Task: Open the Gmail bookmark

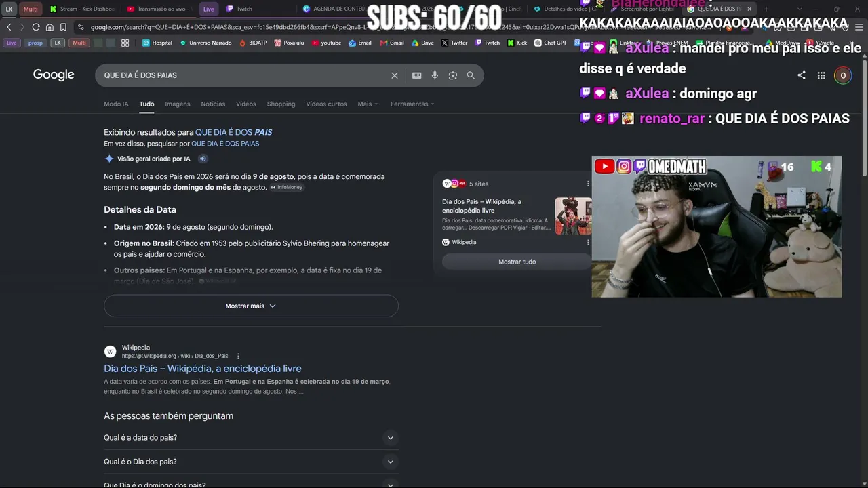Action: pyautogui.click(x=392, y=43)
